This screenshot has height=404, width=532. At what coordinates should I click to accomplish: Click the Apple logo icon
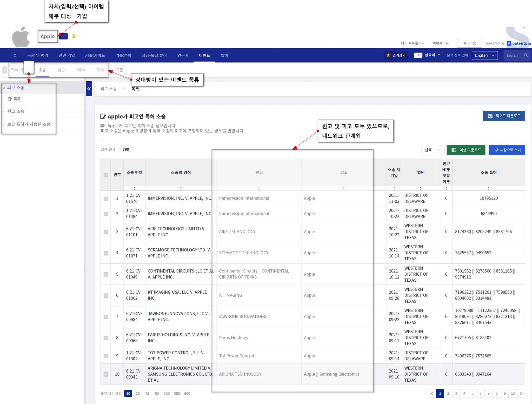click(21, 37)
